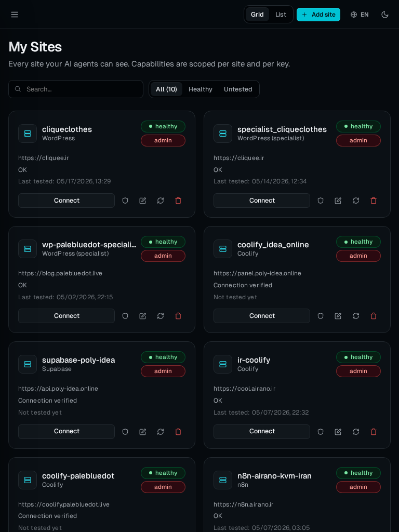
Task: Edit the cliqueclothes site
Action: [x=143, y=201]
